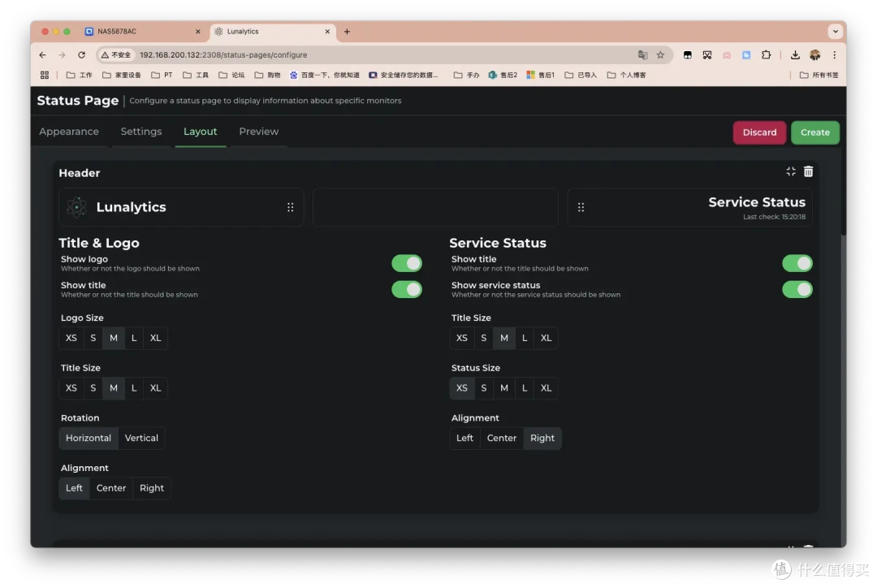Screen dimensions: 877x588
Task: Open the Chrome profile avatar
Action: pos(815,55)
